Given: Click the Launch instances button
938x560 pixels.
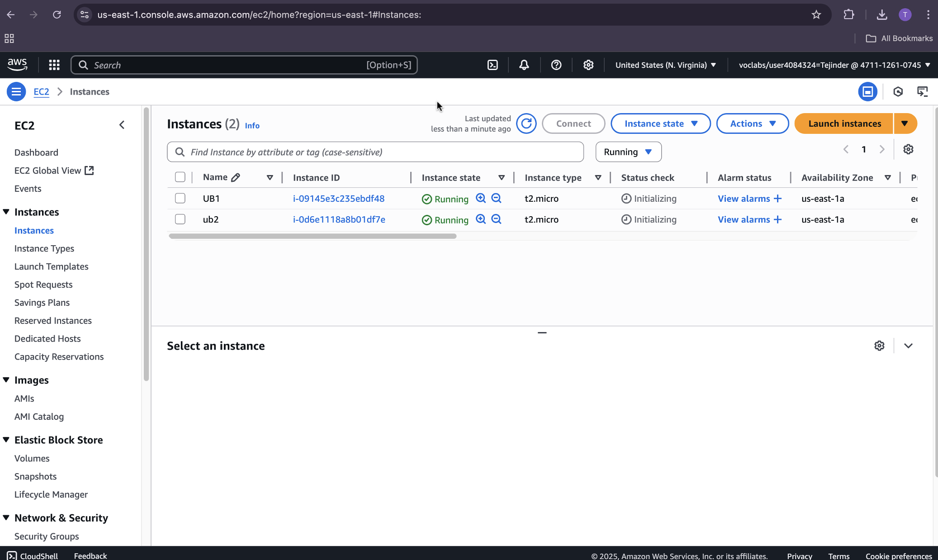Looking at the screenshot, I should pyautogui.click(x=844, y=123).
